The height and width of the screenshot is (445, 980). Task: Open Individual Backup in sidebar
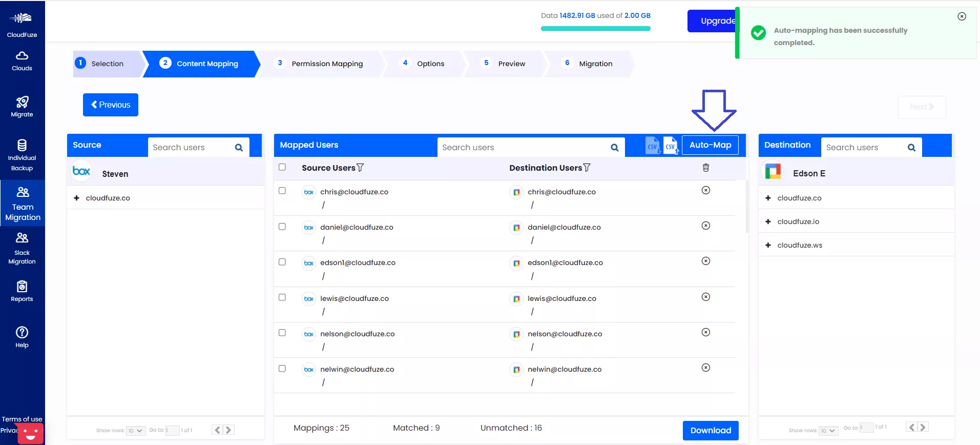pos(22,155)
